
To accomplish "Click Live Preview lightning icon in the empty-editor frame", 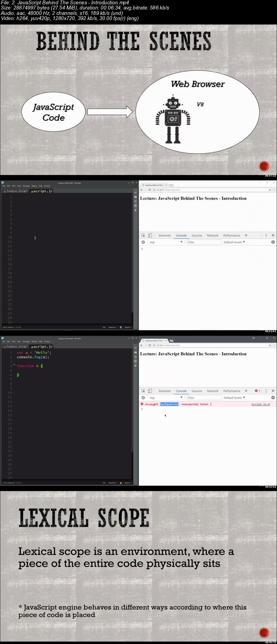I will 136,192.
